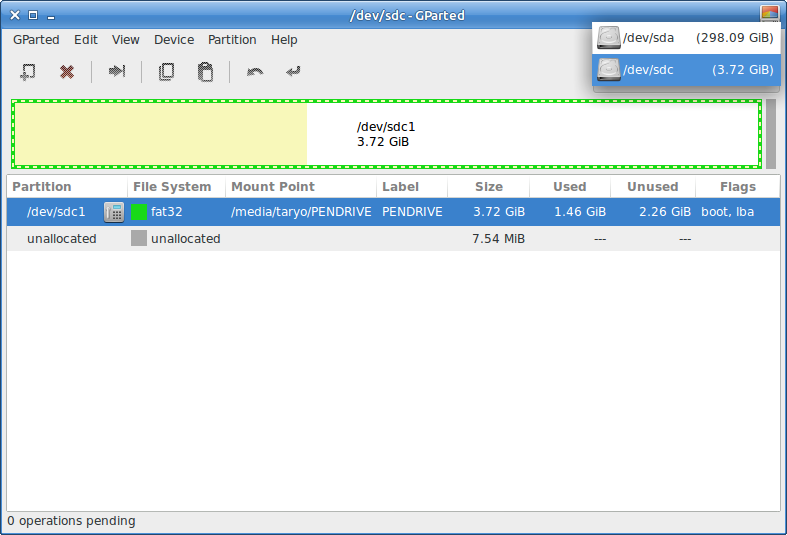
Task: Open the Partition menu
Action: click(232, 40)
